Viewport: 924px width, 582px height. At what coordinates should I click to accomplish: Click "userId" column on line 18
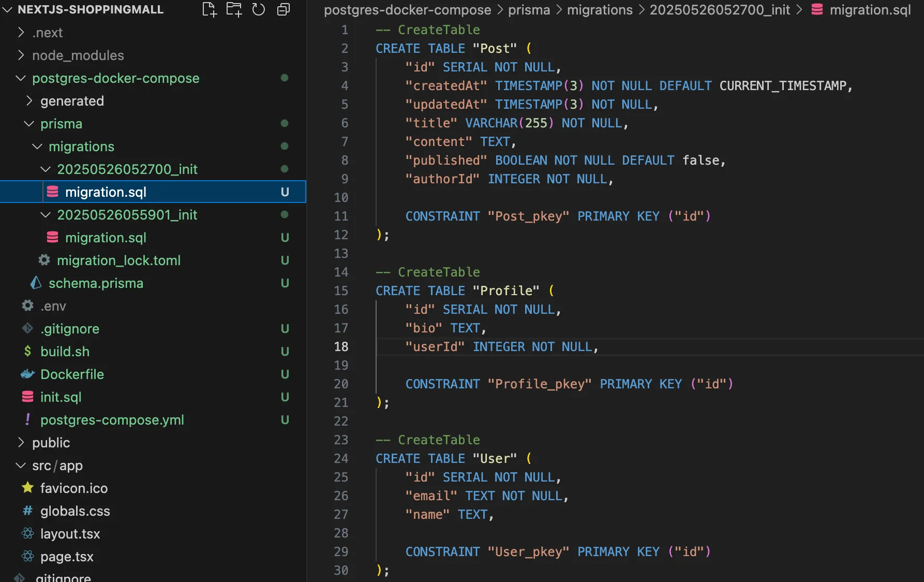coord(435,346)
